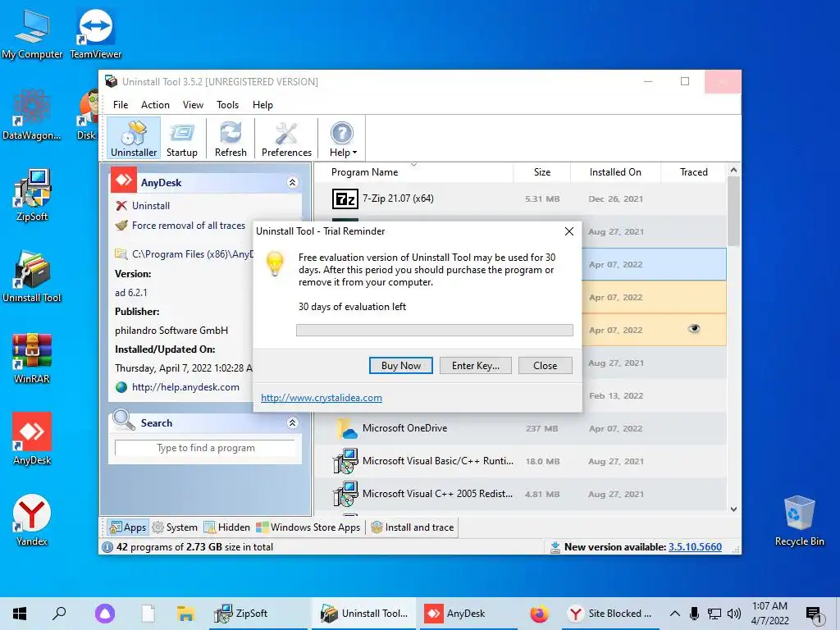The image size is (840, 630).
Task: Sort by Size column header
Action: (x=542, y=172)
